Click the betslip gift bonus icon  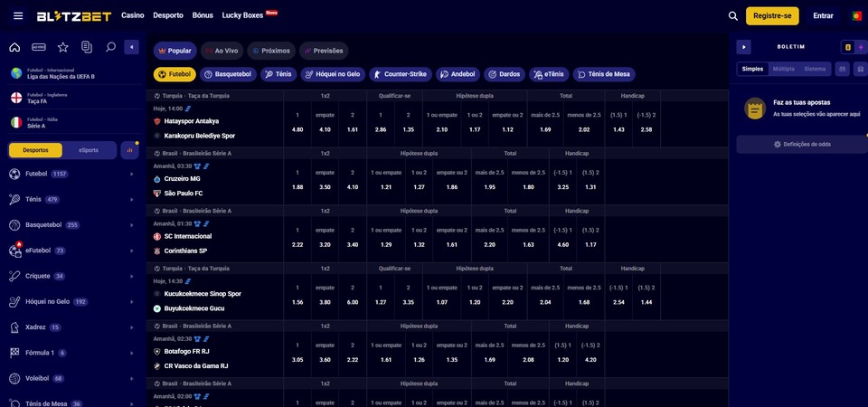click(861, 69)
